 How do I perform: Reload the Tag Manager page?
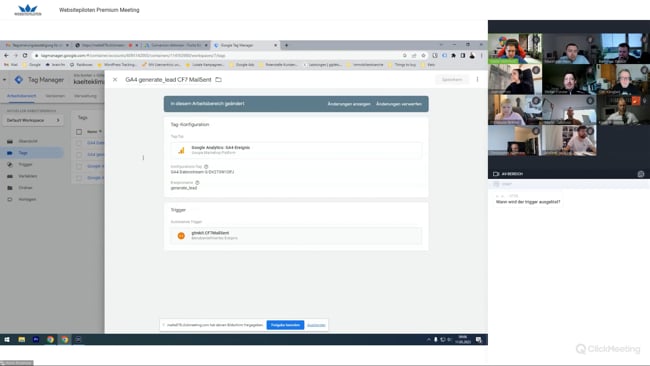coord(25,55)
